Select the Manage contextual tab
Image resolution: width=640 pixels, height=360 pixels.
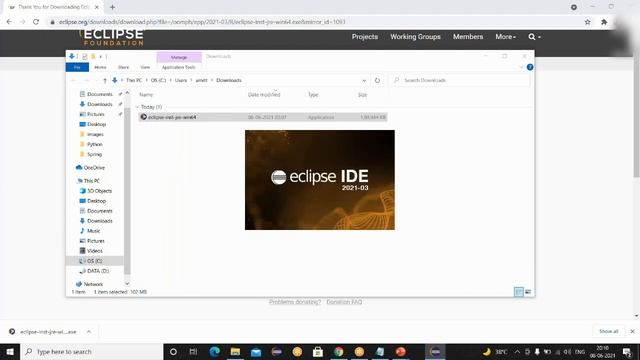[179, 57]
